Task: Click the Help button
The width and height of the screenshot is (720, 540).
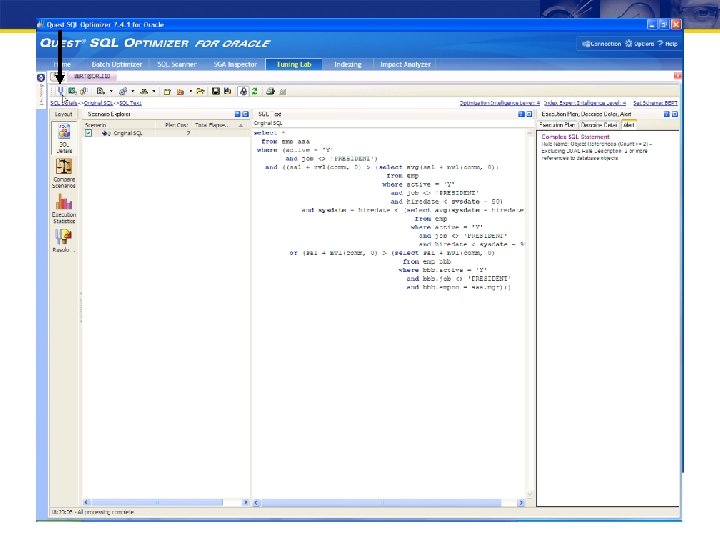Action: (x=667, y=44)
